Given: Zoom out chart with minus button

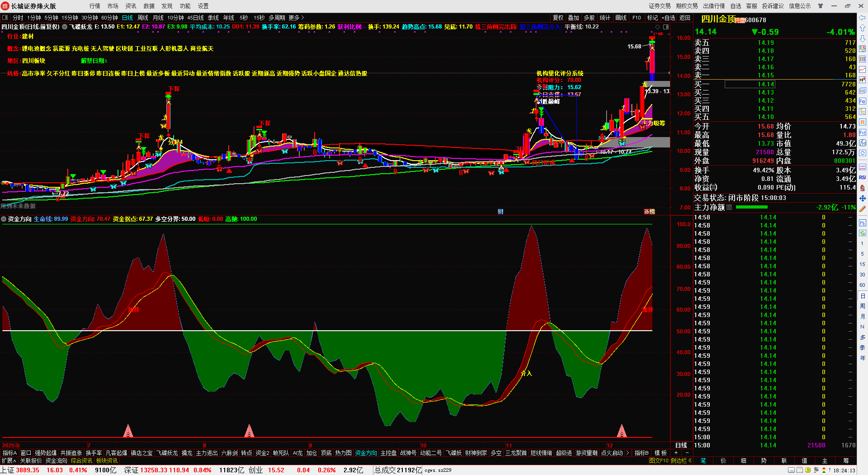Looking at the screenshot, I should pyautogui.click(x=687, y=453).
